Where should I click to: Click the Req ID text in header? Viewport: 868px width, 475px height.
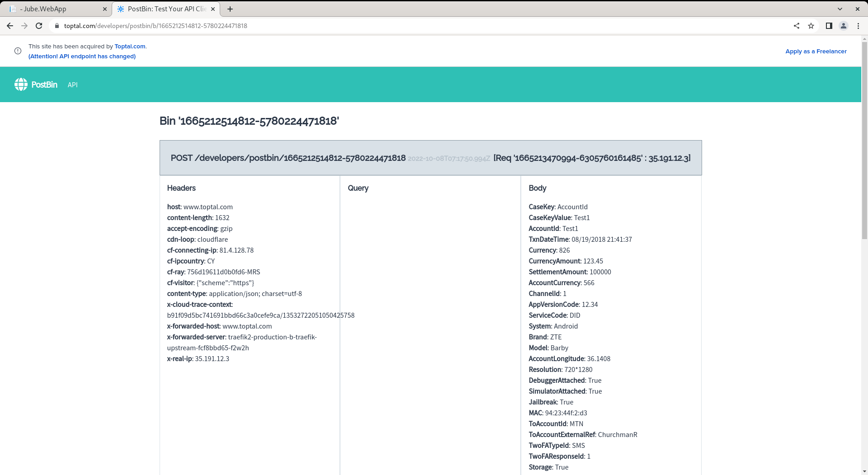(592, 158)
